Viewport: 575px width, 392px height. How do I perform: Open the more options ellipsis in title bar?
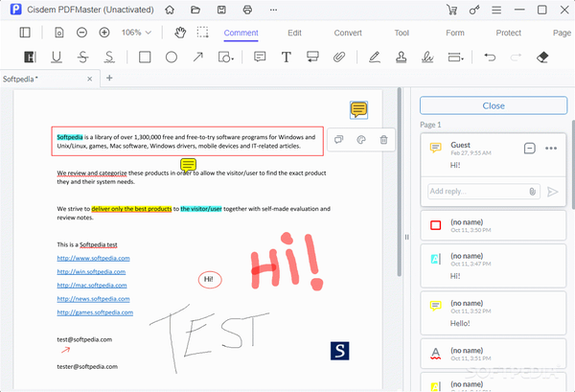(x=273, y=10)
